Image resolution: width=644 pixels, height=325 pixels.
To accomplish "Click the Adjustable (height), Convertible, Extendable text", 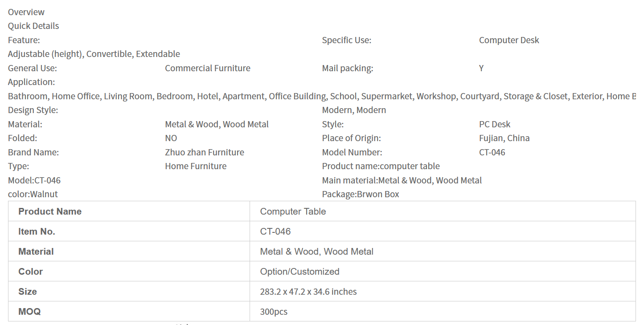I will (94, 54).
